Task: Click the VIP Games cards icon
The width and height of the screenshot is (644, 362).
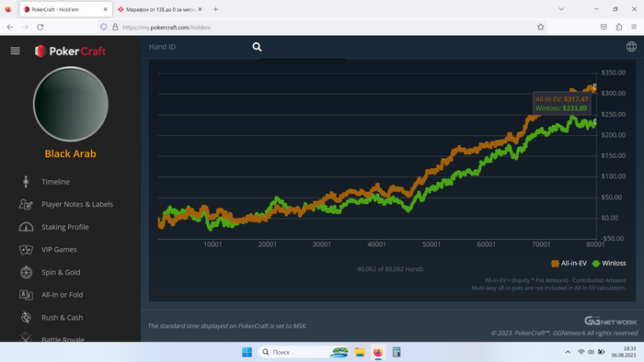Action: [x=26, y=249]
